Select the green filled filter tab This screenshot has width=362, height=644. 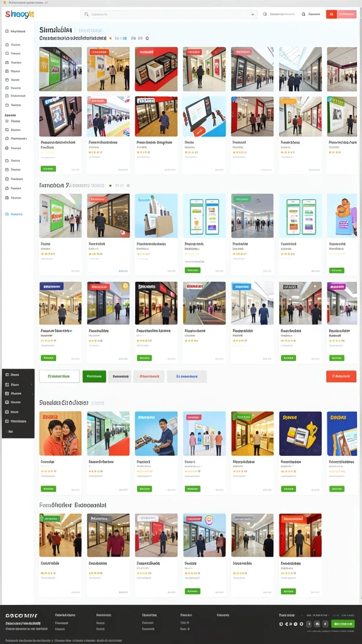(94, 376)
